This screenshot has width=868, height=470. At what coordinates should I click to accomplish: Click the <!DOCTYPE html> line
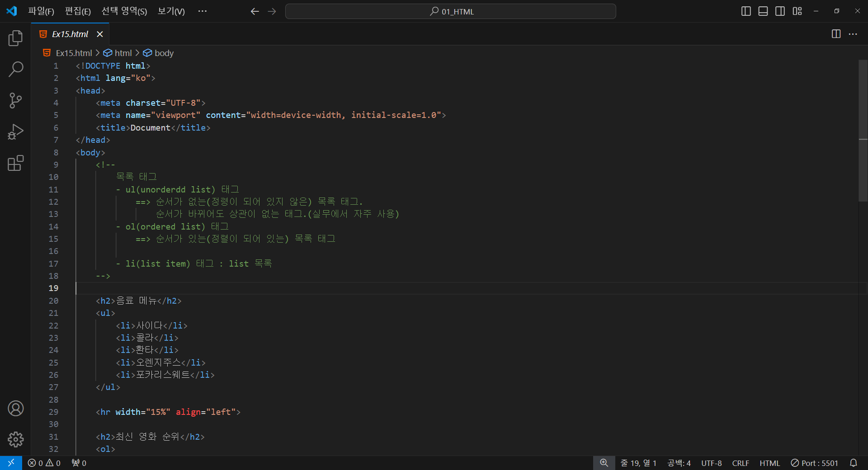pos(113,66)
